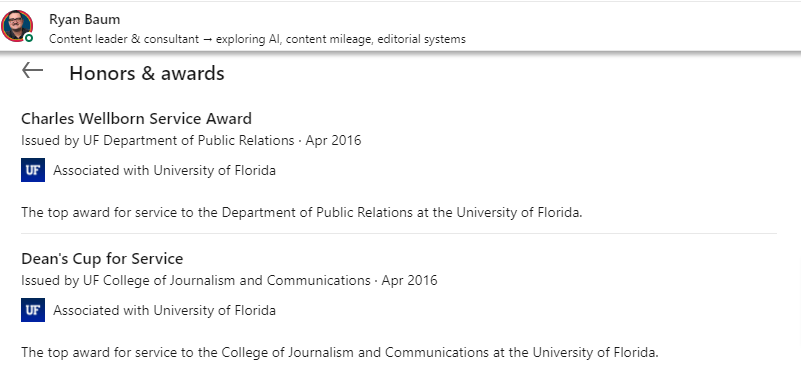The width and height of the screenshot is (801, 373).
Task: Open UF logo under Dean's Cup for Service
Action: [x=33, y=310]
